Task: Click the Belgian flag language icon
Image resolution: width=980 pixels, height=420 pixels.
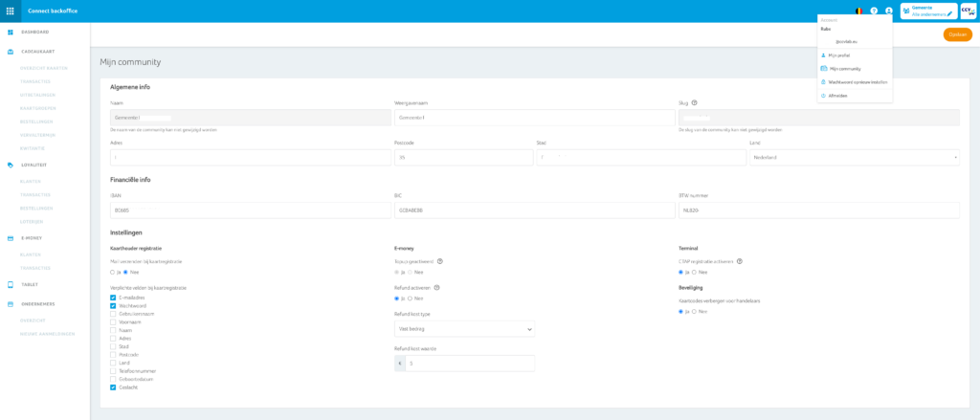Action: click(858, 11)
